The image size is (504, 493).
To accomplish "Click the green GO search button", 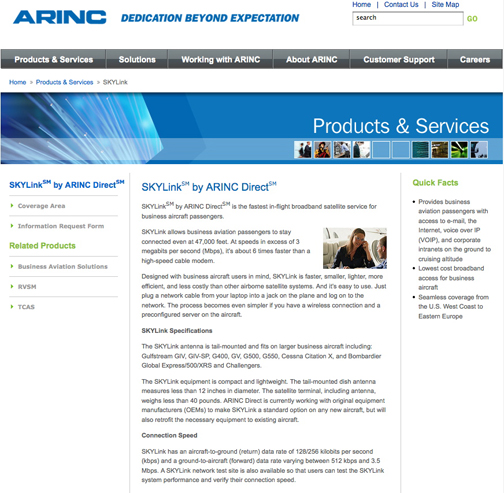I will coord(472,19).
